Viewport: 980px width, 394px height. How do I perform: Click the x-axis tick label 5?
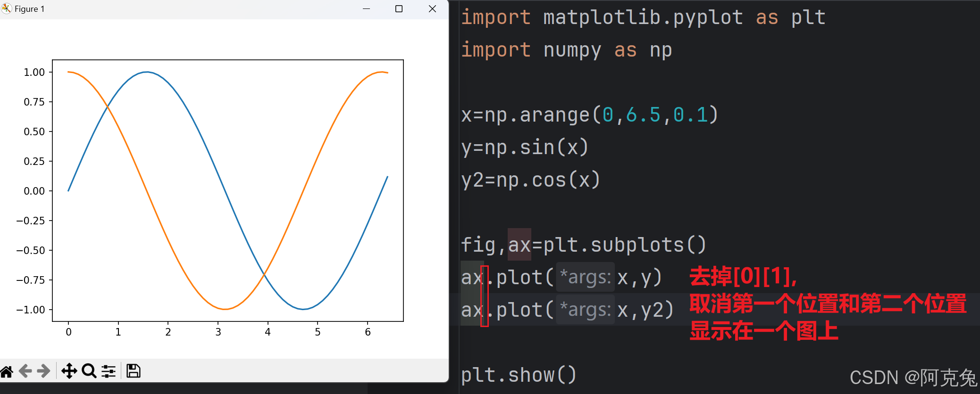(x=318, y=332)
